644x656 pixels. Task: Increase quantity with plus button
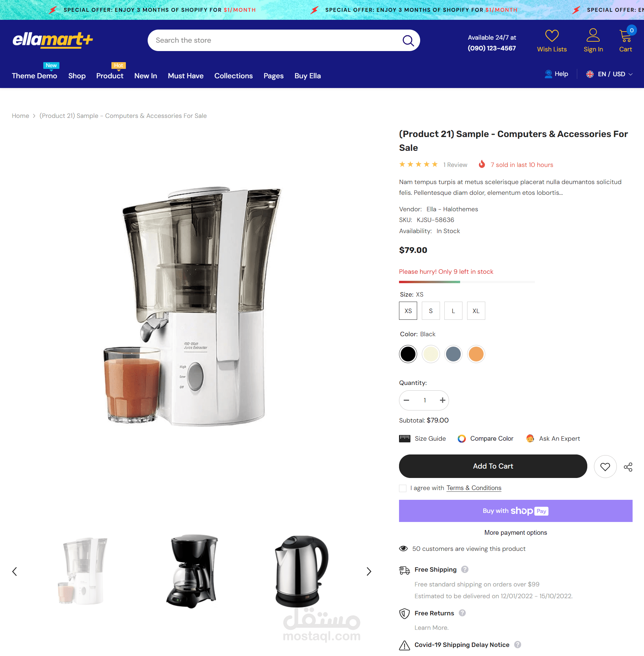click(x=442, y=400)
